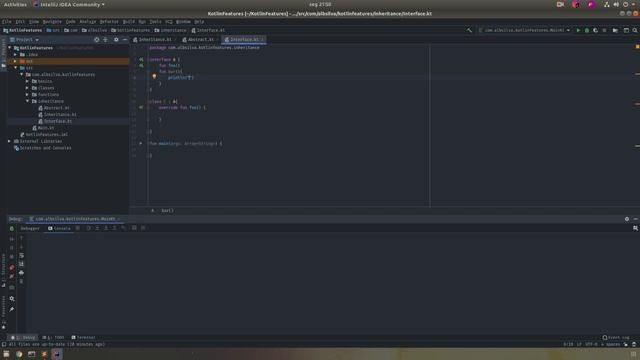The height and width of the screenshot is (360, 640).
Task: Run the application with green play icon
Action: [578, 30]
